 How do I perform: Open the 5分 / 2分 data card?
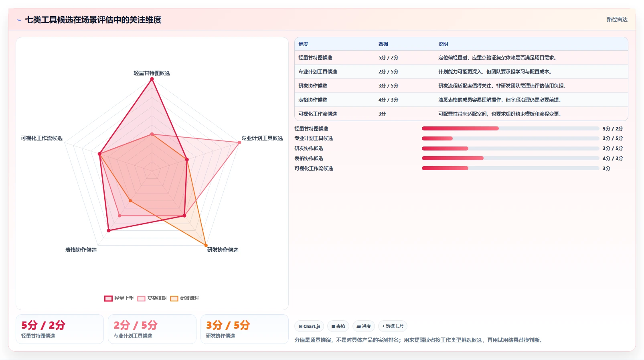tap(60, 329)
